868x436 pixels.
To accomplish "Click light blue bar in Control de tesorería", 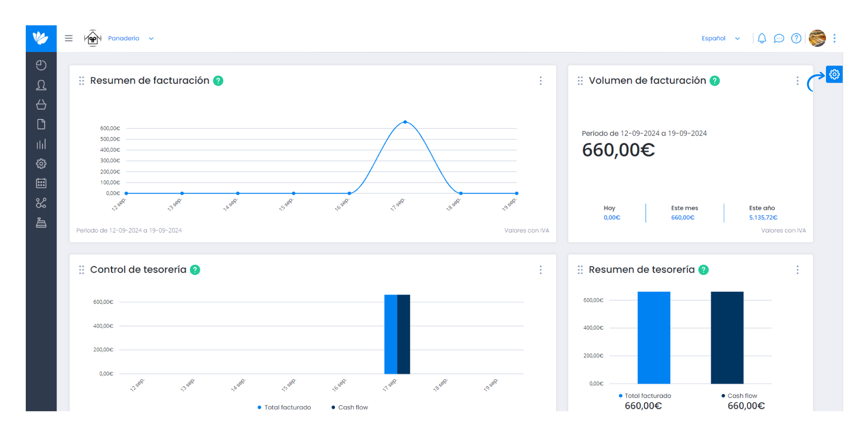I will click(x=391, y=334).
